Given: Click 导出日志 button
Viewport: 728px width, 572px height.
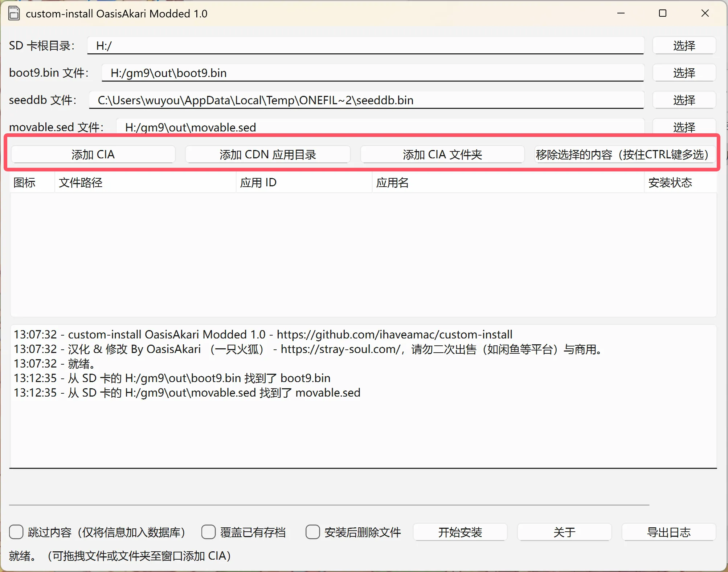Looking at the screenshot, I should (x=668, y=532).
